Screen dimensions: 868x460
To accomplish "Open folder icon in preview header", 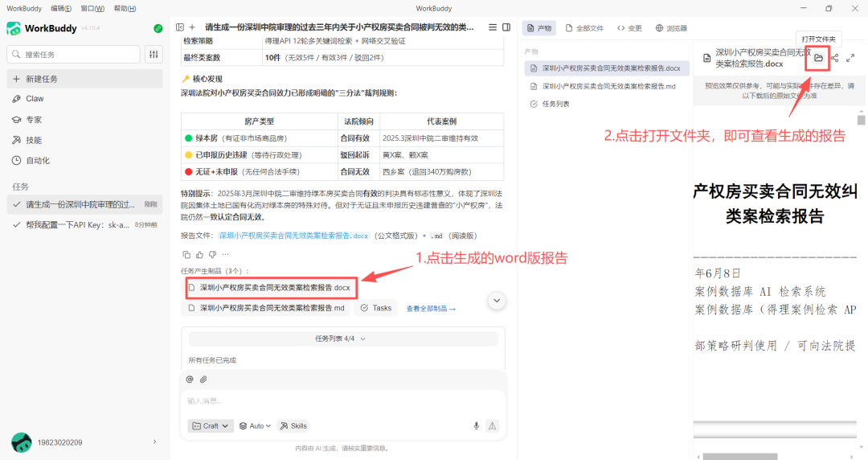I will [818, 58].
